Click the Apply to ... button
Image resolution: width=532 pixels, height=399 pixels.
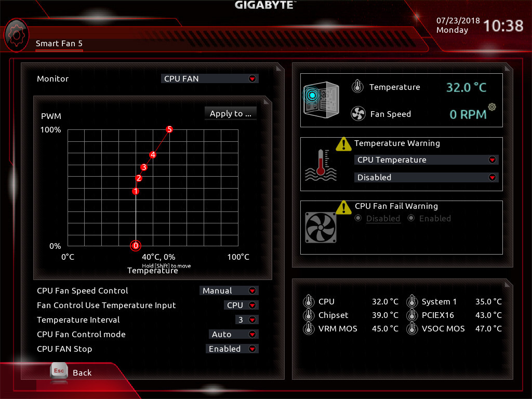(230, 113)
